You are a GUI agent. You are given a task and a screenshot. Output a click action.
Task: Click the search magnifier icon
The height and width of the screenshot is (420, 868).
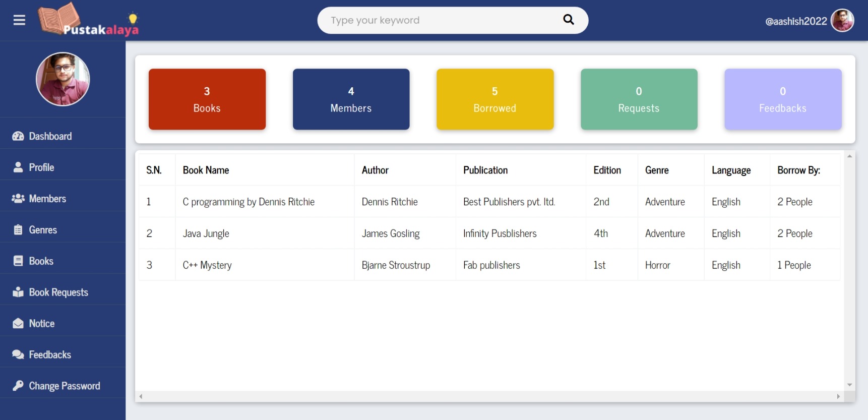click(x=568, y=20)
